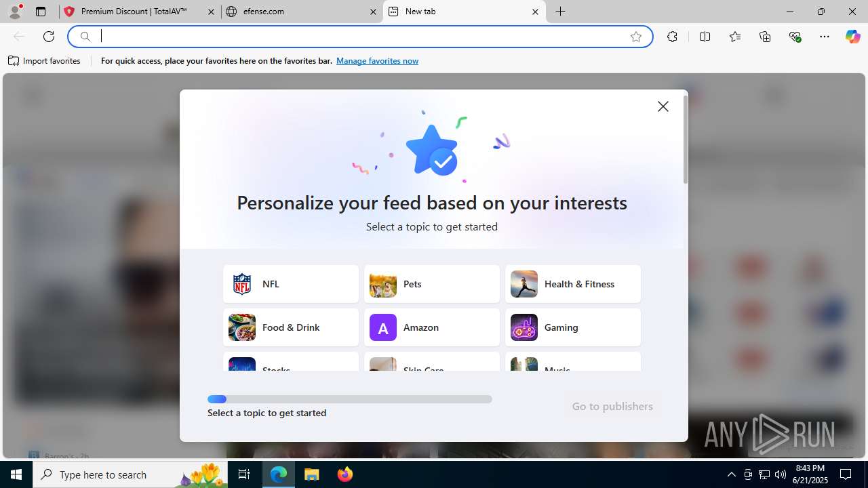Screen dimensions: 868x488
Task: Open the Extensions puzzle icon
Action: [x=672, y=37]
